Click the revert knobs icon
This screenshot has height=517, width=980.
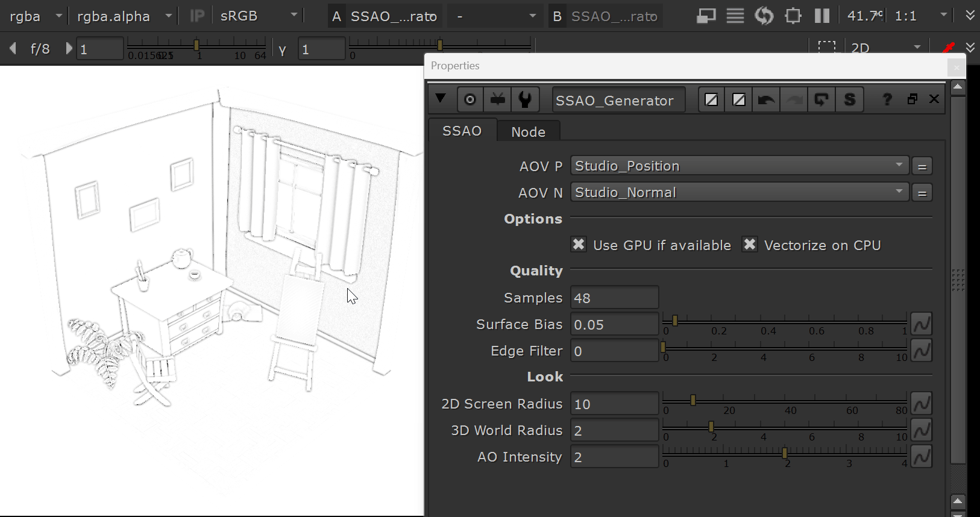pos(821,99)
